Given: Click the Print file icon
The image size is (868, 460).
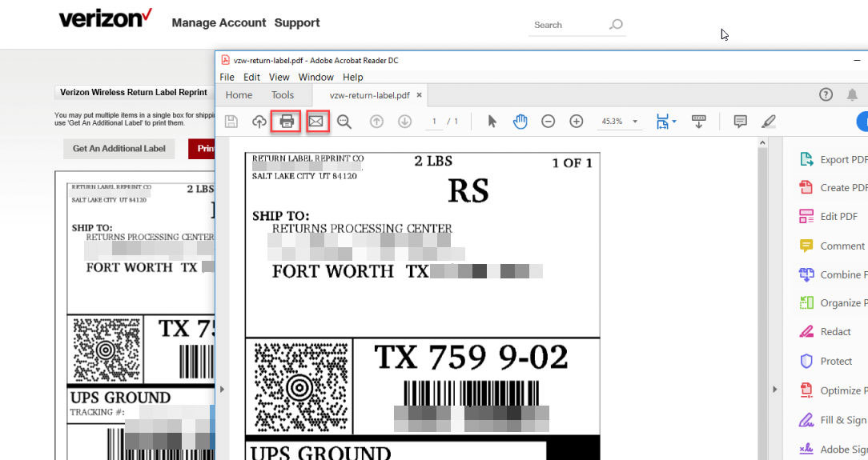Looking at the screenshot, I should pyautogui.click(x=287, y=122).
